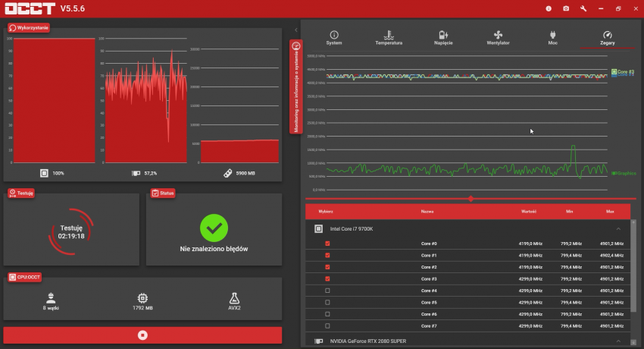The width and height of the screenshot is (644, 349).
Task: Click the Nie znaleziono błędów text
Action: pyautogui.click(x=214, y=249)
